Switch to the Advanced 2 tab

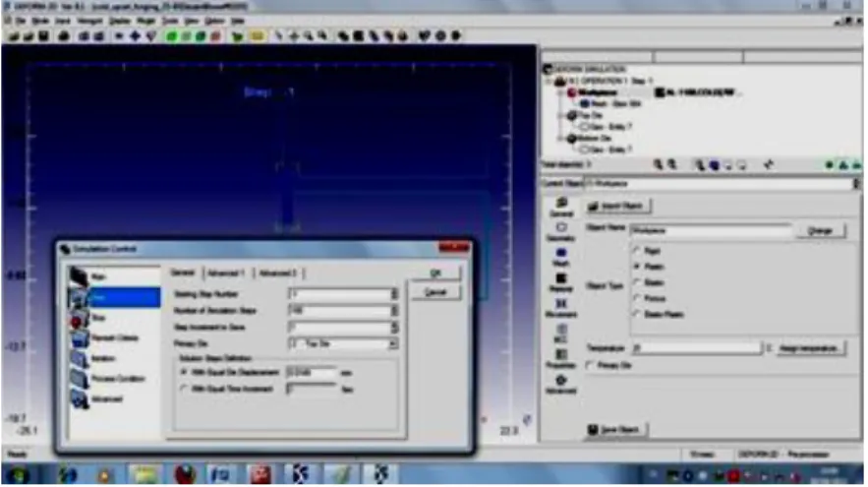click(x=278, y=274)
